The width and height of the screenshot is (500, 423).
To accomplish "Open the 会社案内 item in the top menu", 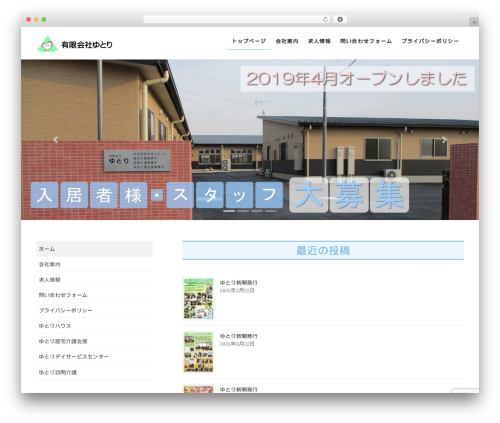I will [x=287, y=41].
